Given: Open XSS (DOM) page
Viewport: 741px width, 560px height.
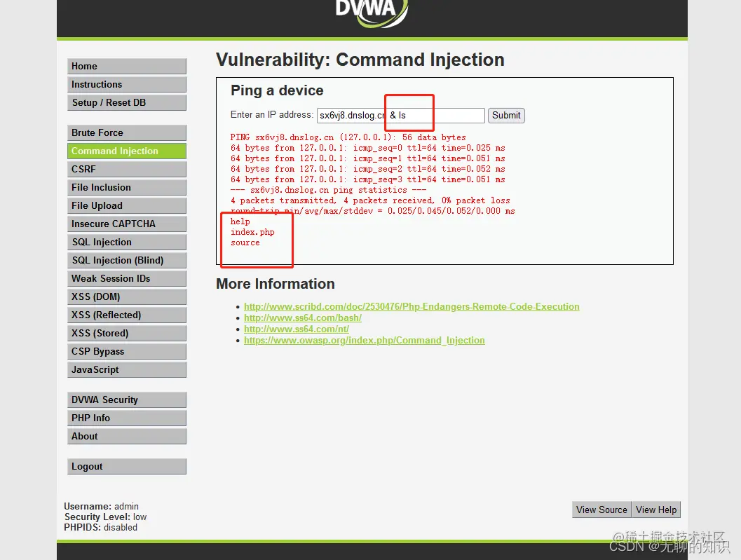Looking at the screenshot, I should point(127,296).
